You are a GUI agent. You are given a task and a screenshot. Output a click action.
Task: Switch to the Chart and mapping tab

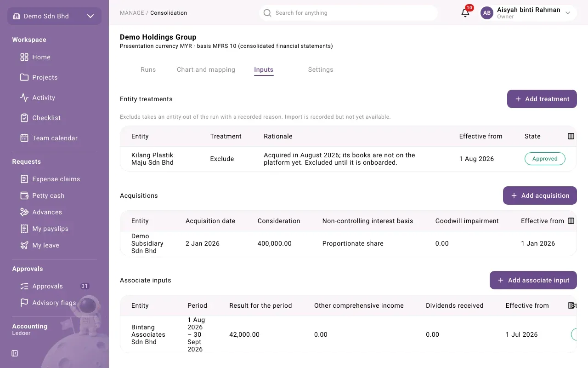[206, 69]
